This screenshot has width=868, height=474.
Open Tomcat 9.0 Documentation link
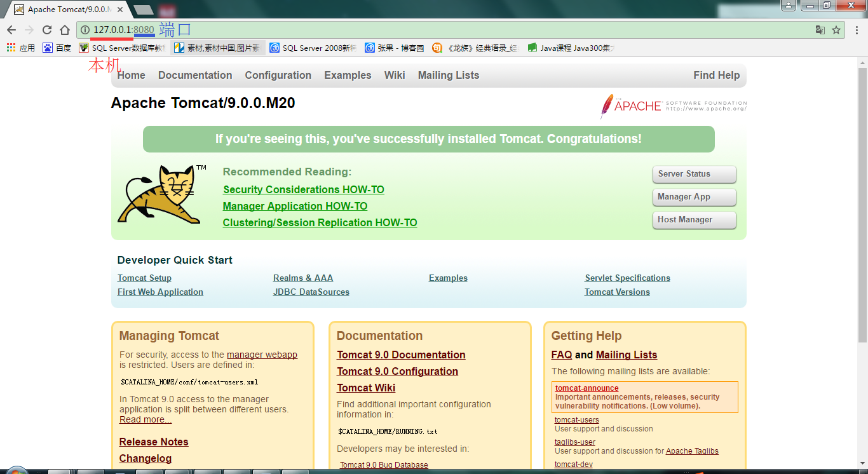coord(401,355)
